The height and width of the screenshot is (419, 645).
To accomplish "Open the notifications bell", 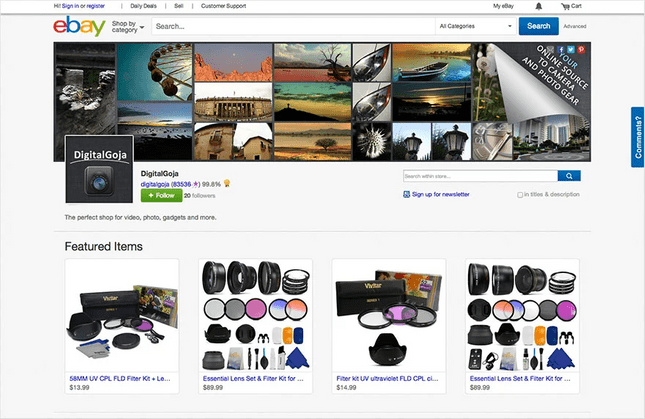I will [539, 6].
